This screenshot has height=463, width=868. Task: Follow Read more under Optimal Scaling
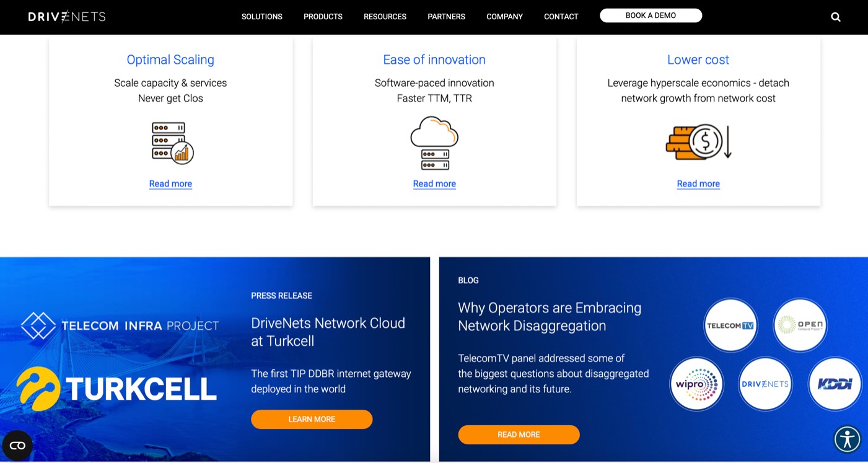click(x=170, y=183)
